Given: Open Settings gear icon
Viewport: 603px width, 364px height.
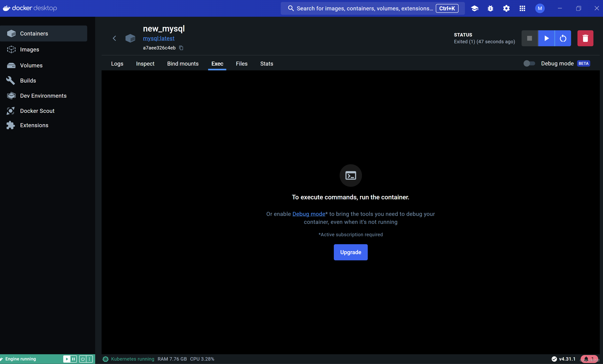Looking at the screenshot, I should (506, 8).
